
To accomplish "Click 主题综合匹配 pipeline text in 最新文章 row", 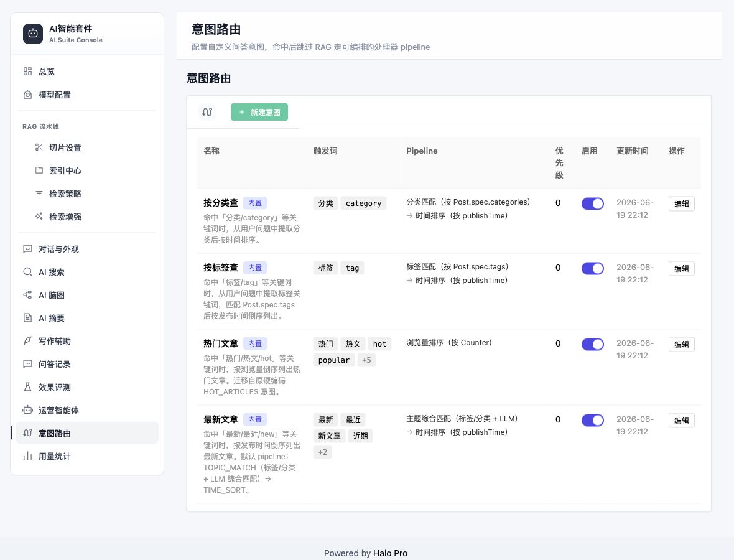I will pos(462,419).
